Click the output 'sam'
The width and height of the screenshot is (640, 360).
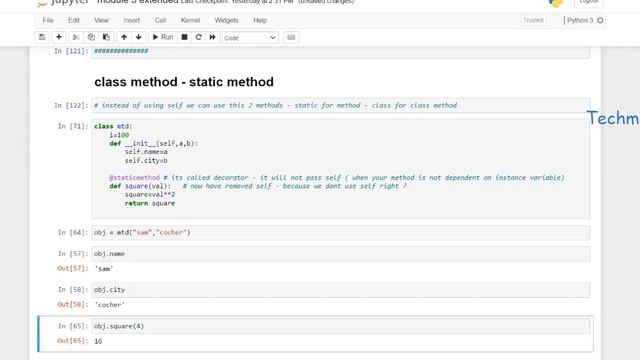[x=104, y=269]
